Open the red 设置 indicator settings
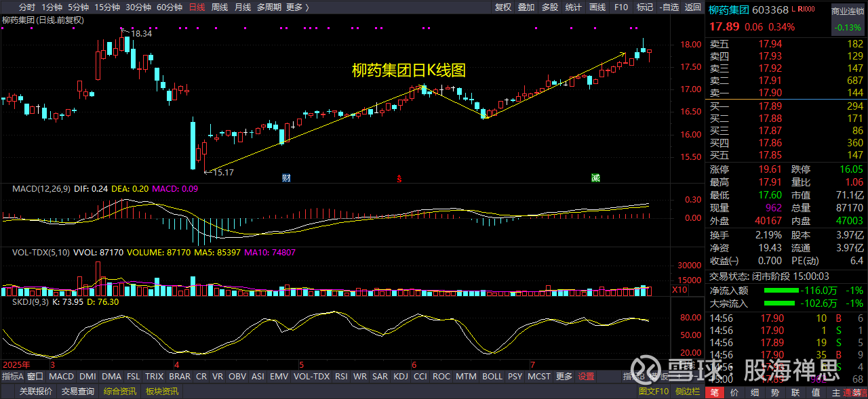 [x=586, y=377]
